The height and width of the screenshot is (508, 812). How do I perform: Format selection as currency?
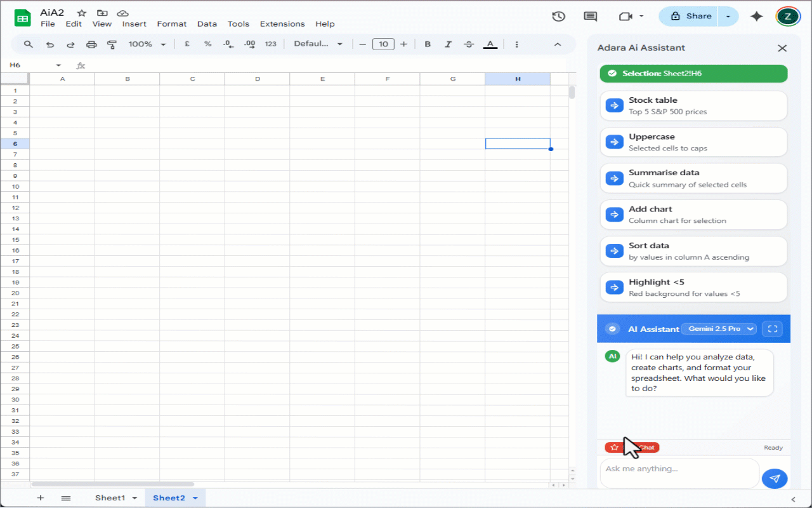187,44
